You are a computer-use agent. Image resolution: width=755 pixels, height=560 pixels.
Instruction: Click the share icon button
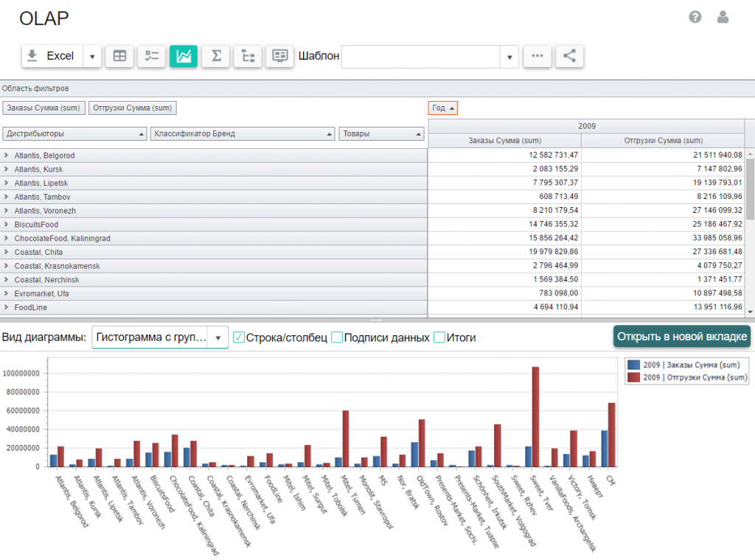click(569, 56)
